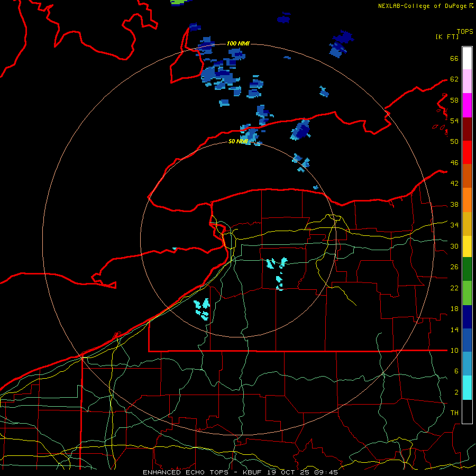This screenshot has width=476, height=476.
Task: Select the black TH threshold swatch
Action: (467, 411)
